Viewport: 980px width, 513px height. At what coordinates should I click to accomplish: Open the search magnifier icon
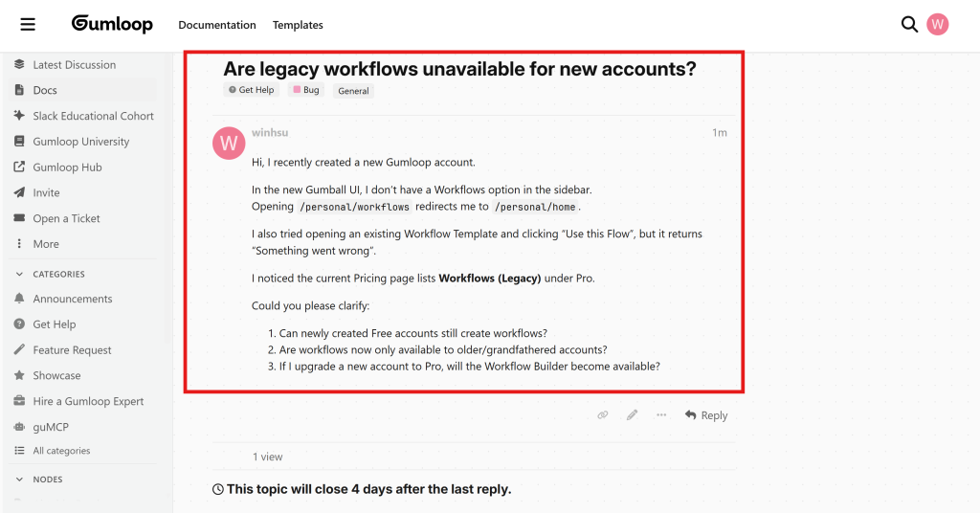pos(909,24)
